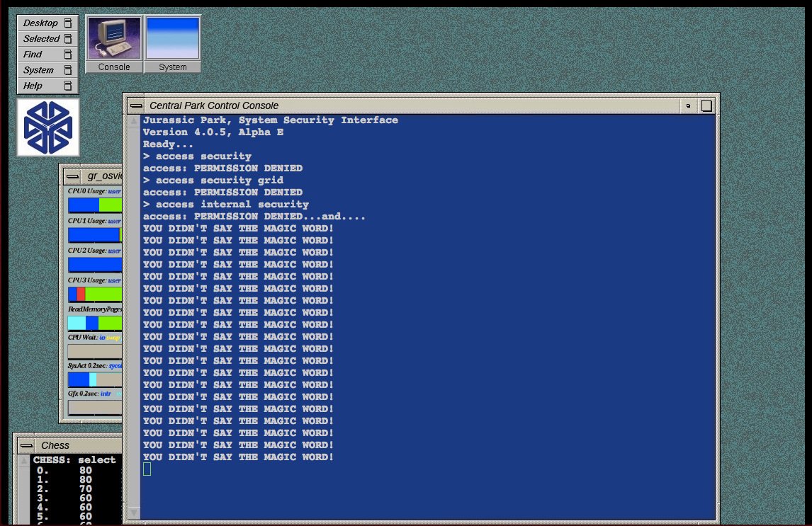Image resolution: width=812 pixels, height=526 pixels.
Task: Maximize the Central Park Control Console window
Action: [x=706, y=105]
